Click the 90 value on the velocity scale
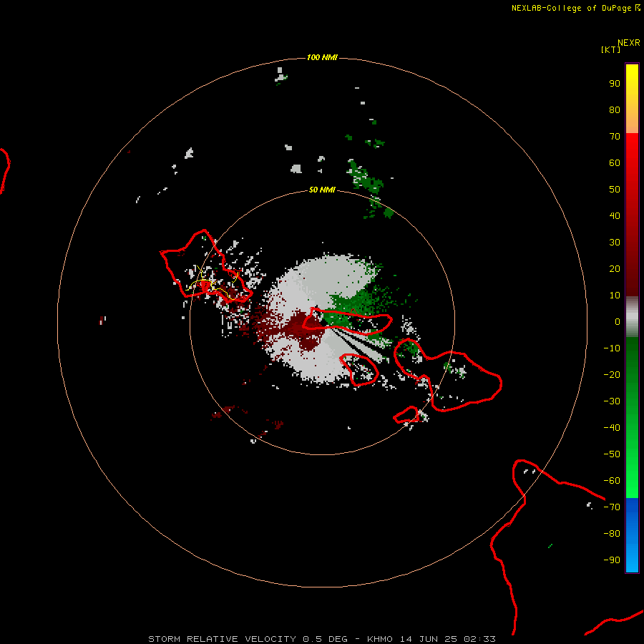The image size is (644, 644). (x=615, y=84)
